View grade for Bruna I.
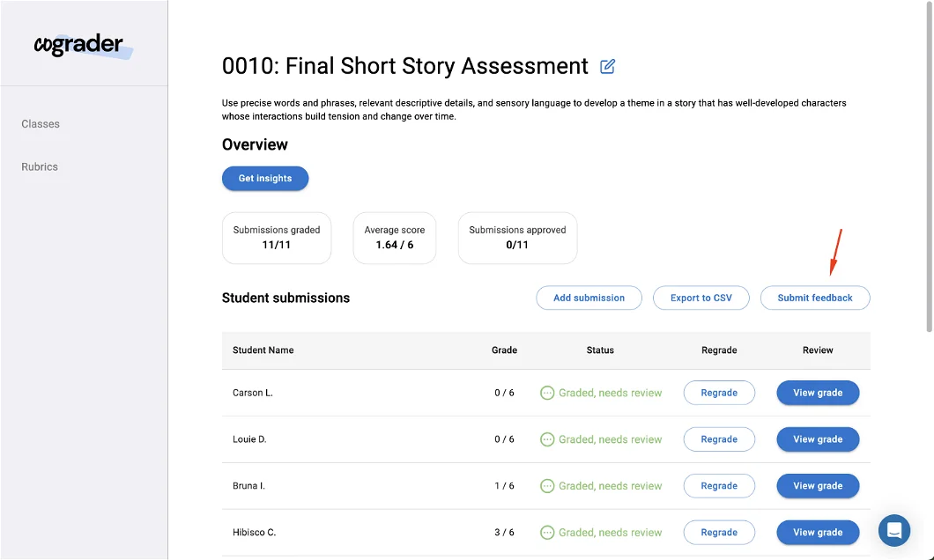The height and width of the screenshot is (560, 934). coord(818,485)
